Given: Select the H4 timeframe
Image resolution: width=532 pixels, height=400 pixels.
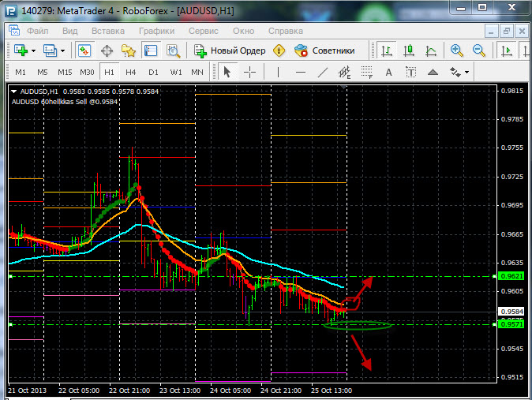Looking at the screenshot, I should point(130,72).
